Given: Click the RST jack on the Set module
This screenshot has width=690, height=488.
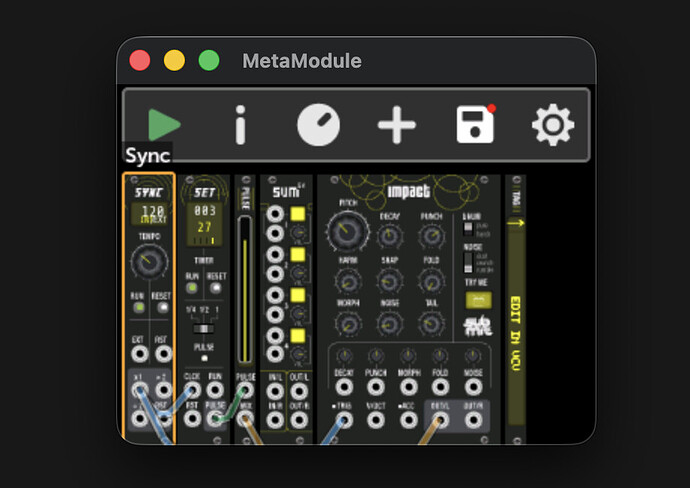Looking at the screenshot, I should pos(192,419).
